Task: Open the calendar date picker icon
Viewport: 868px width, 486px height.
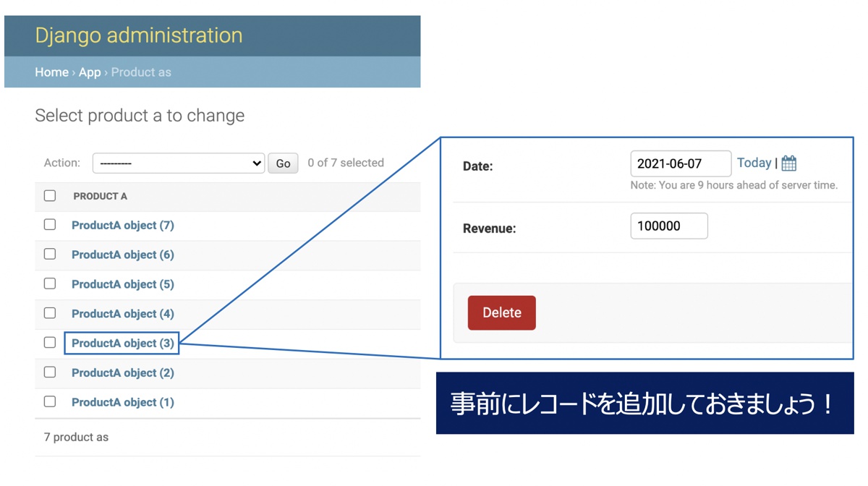Action: point(789,163)
